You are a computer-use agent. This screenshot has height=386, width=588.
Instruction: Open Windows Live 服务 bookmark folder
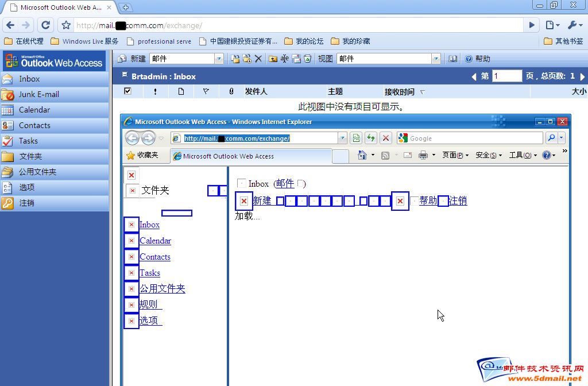[x=84, y=41]
